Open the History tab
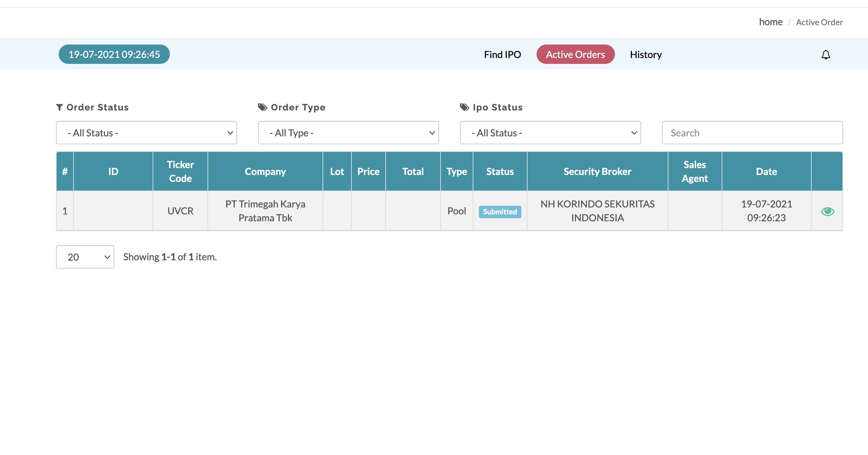The image size is (868, 455). 646,55
